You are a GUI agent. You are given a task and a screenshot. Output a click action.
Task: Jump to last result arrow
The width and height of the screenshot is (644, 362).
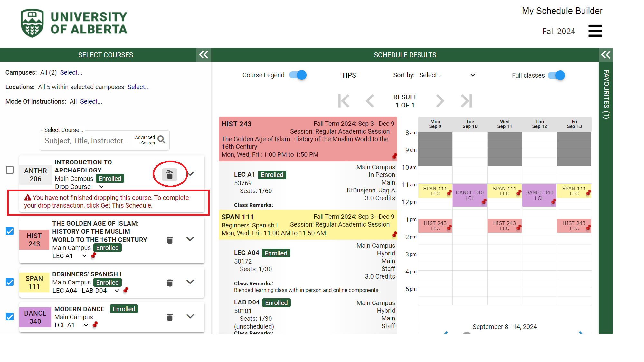click(x=466, y=101)
